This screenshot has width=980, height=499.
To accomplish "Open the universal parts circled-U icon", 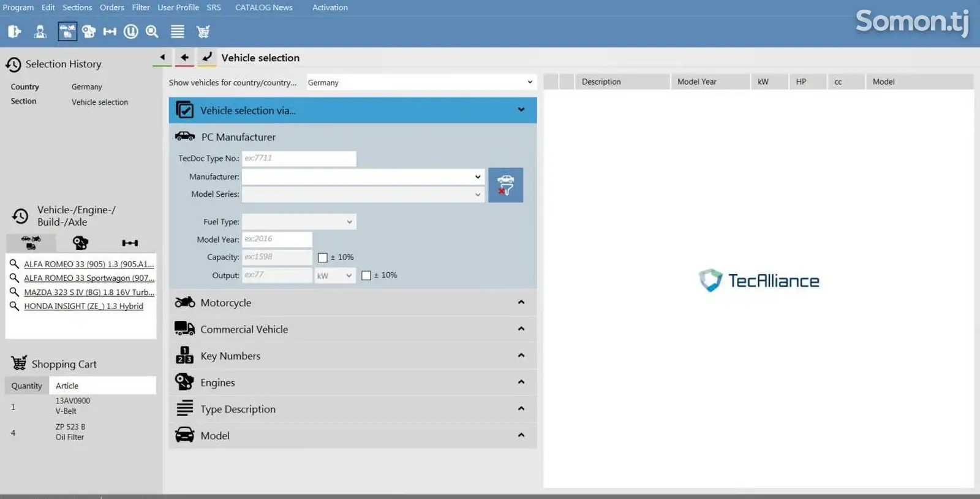I will point(131,31).
